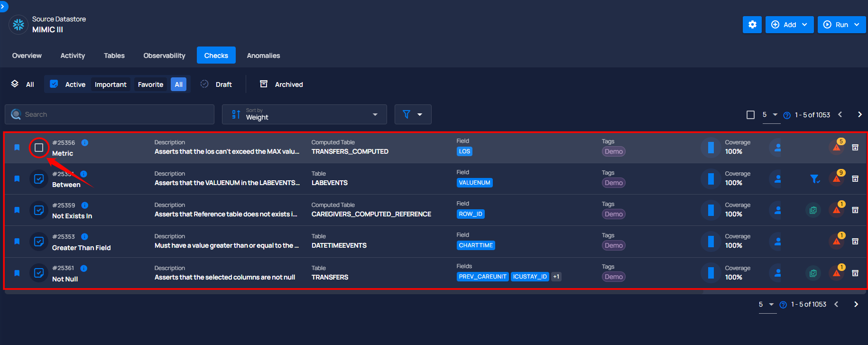Open the filter funnel dropdown
The width and height of the screenshot is (868, 345).
pos(413,114)
